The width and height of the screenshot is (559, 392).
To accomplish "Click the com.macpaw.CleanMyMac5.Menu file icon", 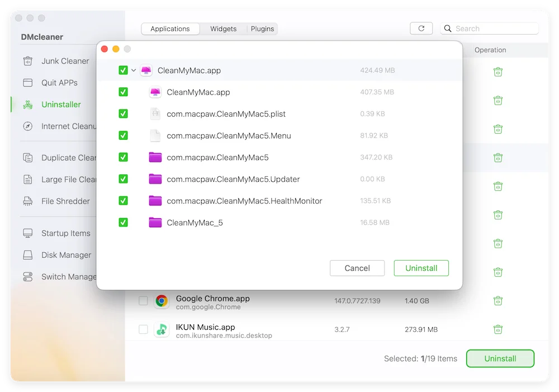I will (x=155, y=135).
